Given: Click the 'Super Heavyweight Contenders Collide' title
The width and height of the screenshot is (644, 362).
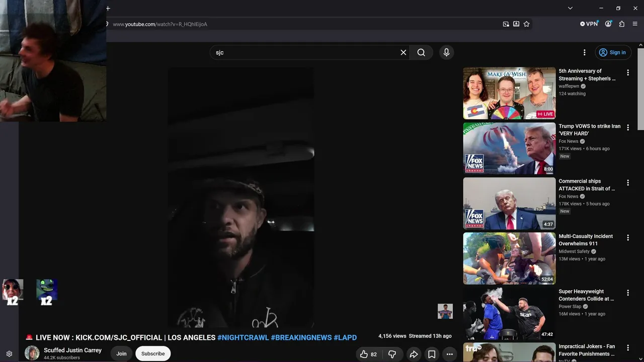Looking at the screenshot, I should coord(586,295).
